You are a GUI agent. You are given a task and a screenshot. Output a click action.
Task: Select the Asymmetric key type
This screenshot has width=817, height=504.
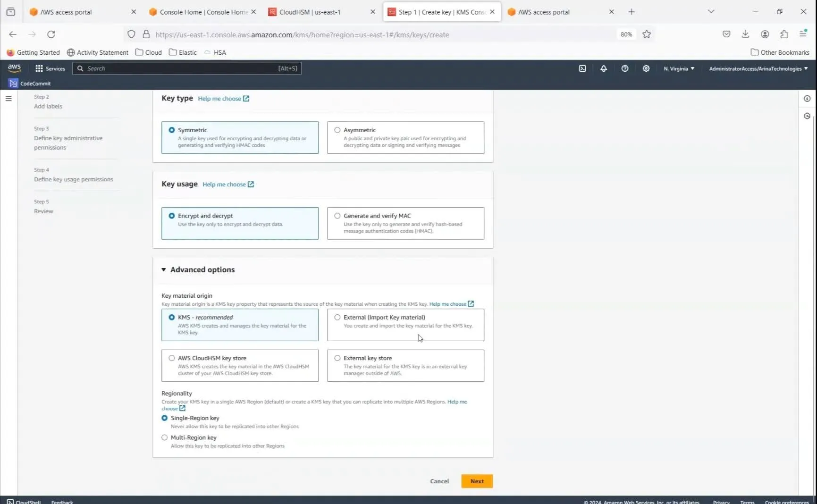pyautogui.click(x=337, y=130)
